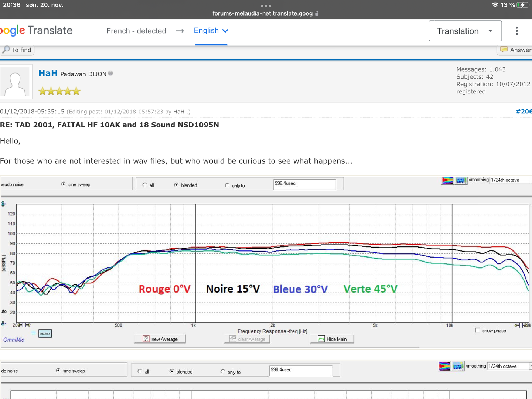Click the up-down arrows icon at chart top-left
This screenshot has height=399, width=532.
click(x=3, y=204)
